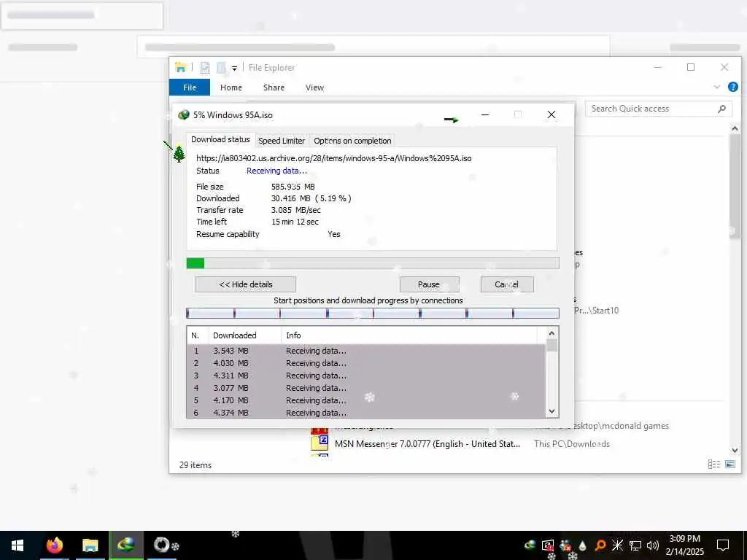Image resolution: width=747 pixels, height=560 pixels.
Task: Switch to the Share ribbon tab
Action: [x=274, y=87]
